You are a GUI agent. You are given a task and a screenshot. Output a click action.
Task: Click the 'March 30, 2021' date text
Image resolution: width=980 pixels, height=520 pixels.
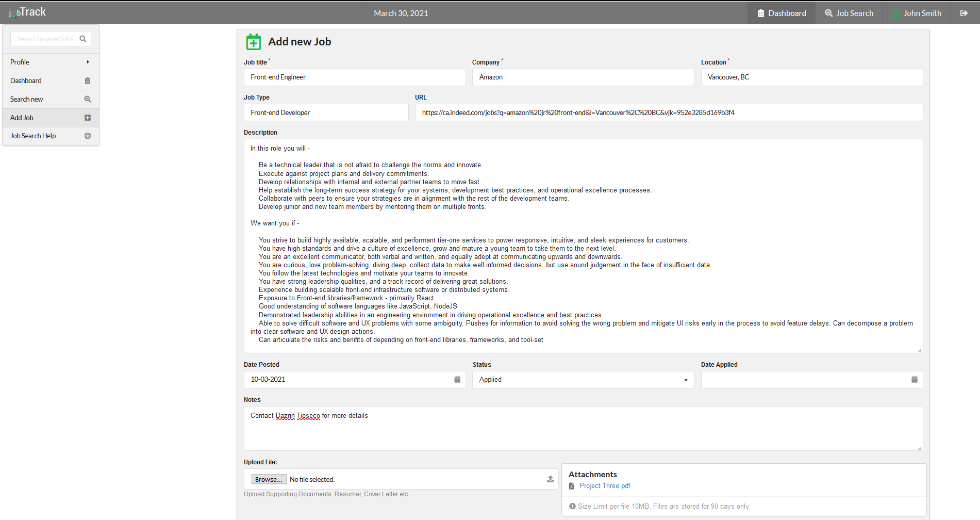[x=401, y=13]
